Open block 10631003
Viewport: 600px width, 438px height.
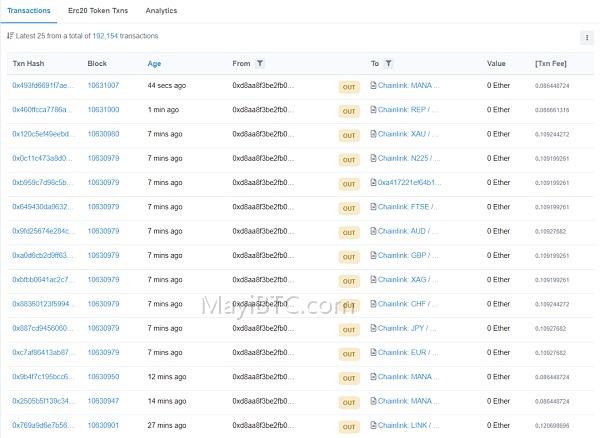[x=103, y=109]
